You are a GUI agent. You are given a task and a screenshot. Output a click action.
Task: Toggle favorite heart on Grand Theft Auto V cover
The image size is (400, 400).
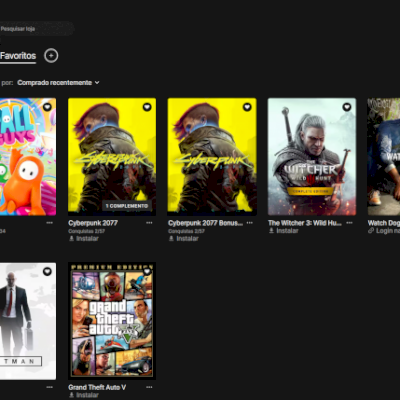click(x=147, y=271)
